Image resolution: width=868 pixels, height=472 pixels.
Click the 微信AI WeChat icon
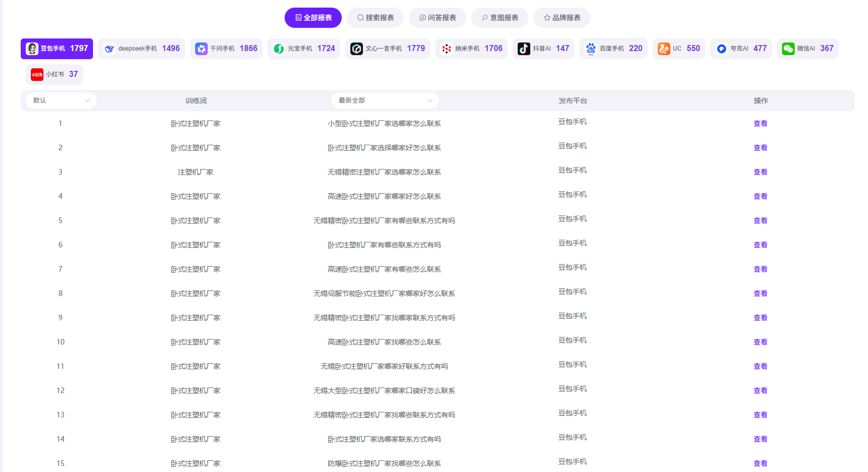coord(788,49)
